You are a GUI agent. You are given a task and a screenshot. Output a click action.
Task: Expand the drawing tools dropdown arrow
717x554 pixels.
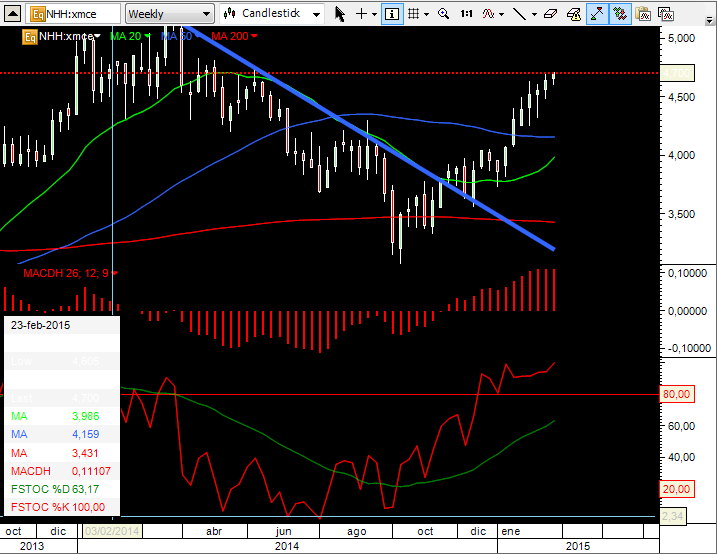pos(534,15)
